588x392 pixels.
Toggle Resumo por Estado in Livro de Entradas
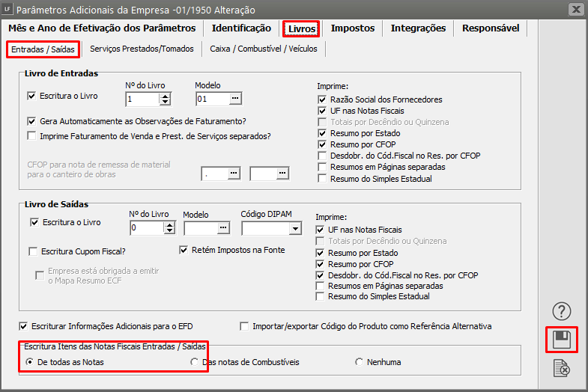[322, 133]
